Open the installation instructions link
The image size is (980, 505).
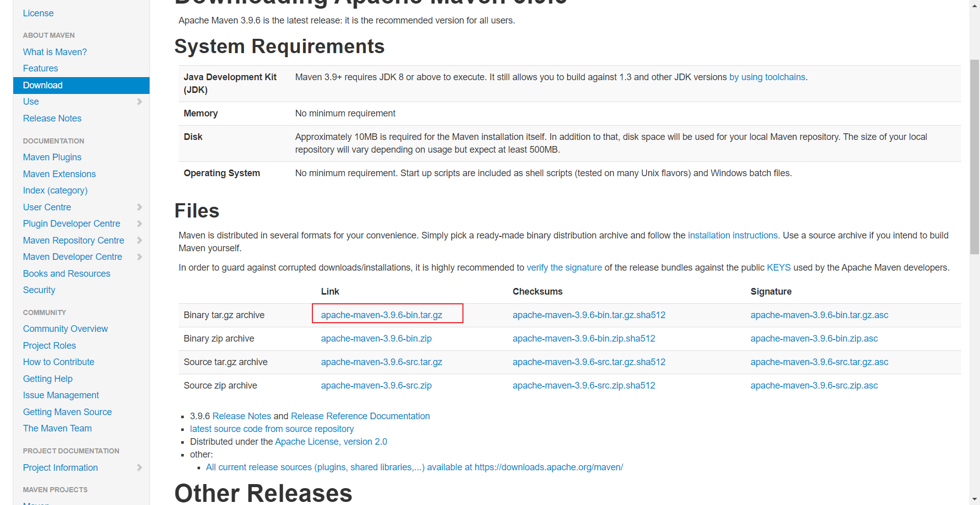click(x=732, y=235)
